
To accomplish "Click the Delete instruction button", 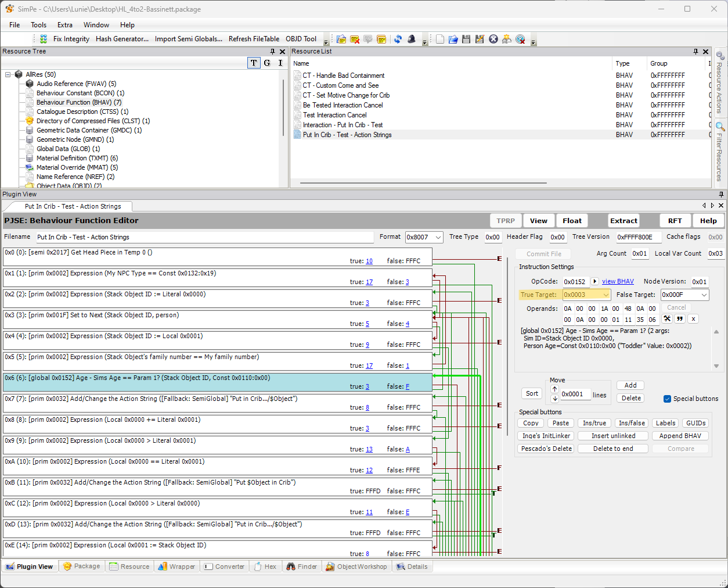I will (631, 398).
